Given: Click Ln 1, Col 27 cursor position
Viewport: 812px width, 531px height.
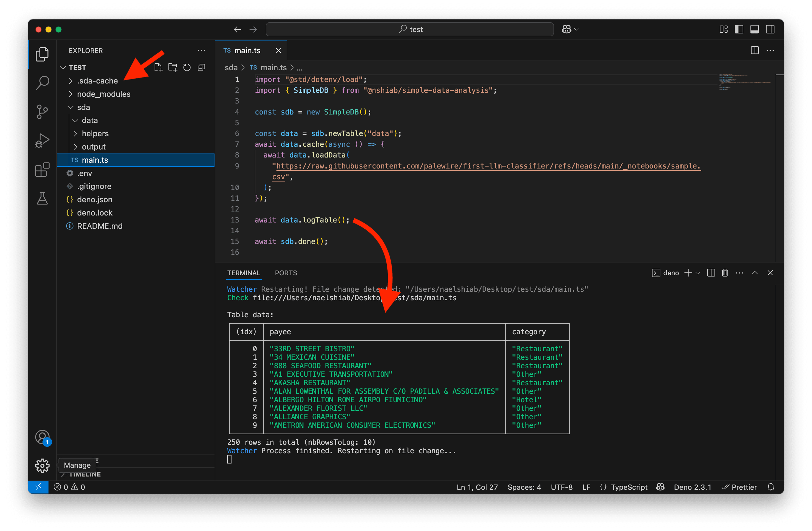Looking at the screenshot, I should click(477, 487).
